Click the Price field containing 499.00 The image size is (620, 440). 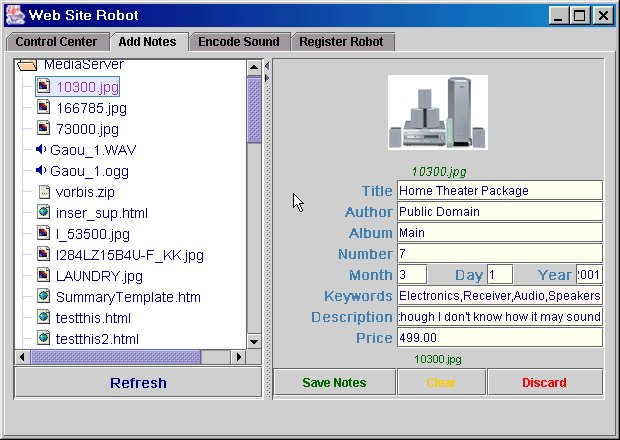[x=500, y=338]
